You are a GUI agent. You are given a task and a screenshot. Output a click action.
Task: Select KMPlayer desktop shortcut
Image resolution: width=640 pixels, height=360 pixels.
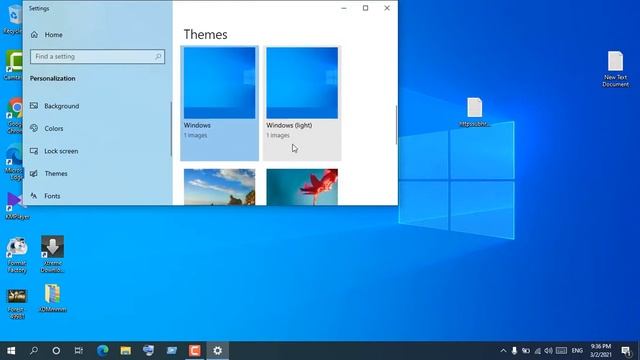click(x=17, y=206)
